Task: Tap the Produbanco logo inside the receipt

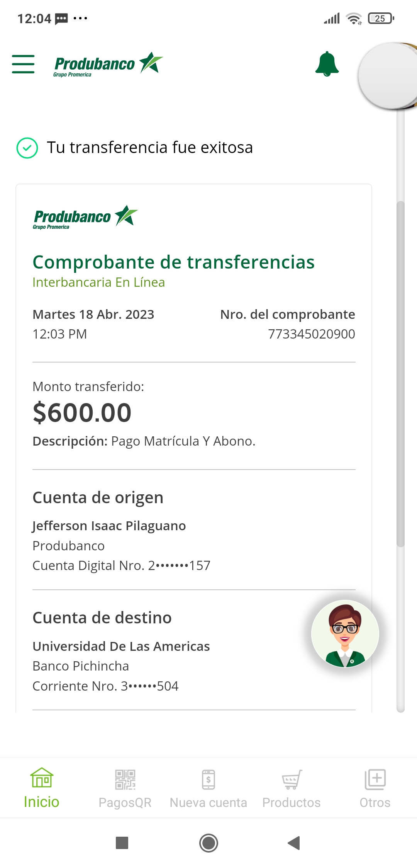Action: [85, 217]
